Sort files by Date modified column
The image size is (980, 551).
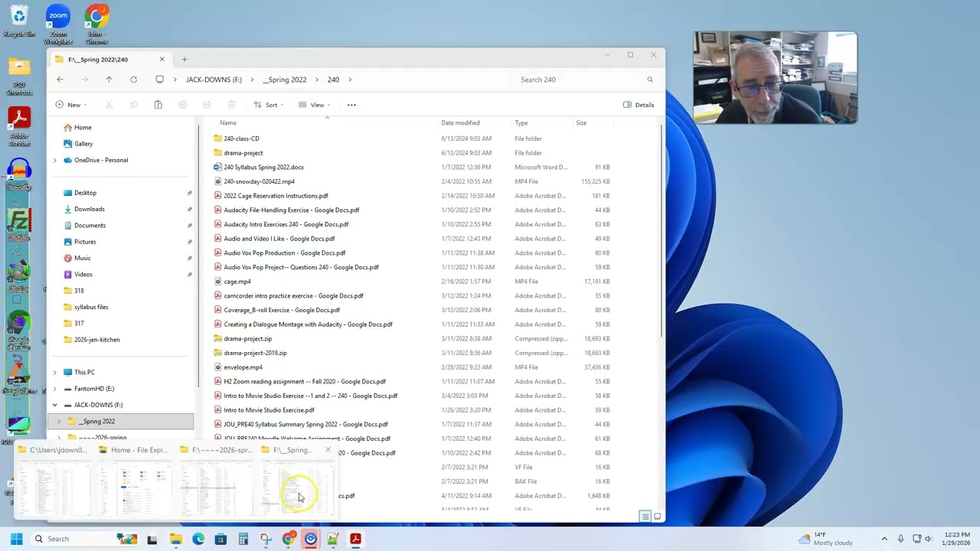(460, 122)
